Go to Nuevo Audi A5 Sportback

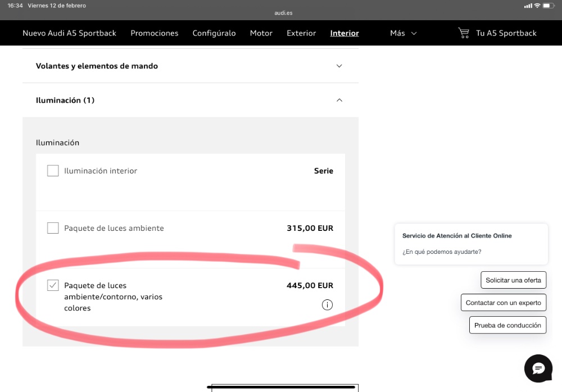70,33
